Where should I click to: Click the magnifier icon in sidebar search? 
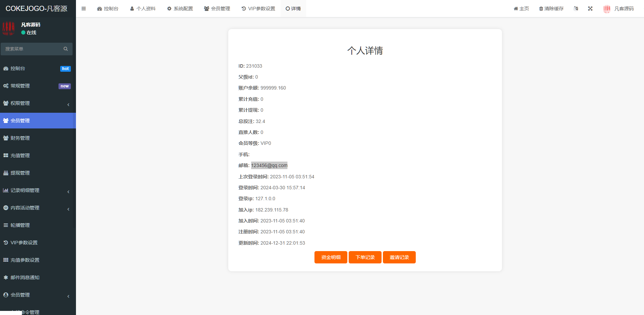tap(65, 49)
